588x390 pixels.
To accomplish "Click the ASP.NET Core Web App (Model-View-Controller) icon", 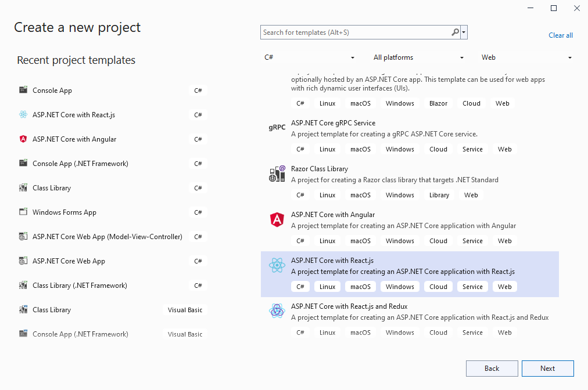I will tap(23, 236).
